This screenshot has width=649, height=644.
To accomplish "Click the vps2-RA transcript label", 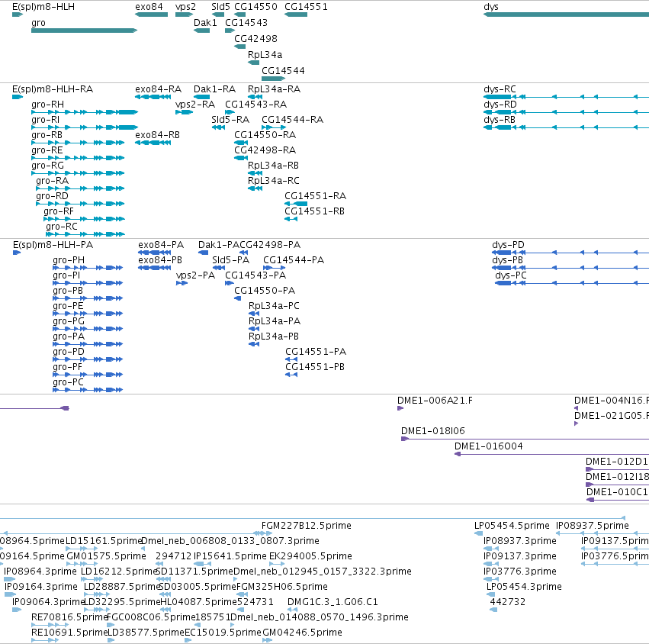I will pos(195,105).
